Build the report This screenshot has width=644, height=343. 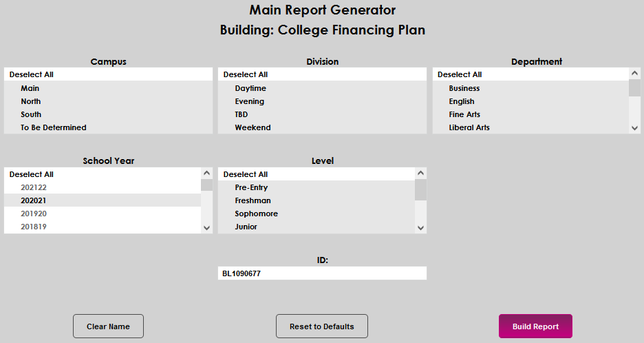(x=535, y=326)
